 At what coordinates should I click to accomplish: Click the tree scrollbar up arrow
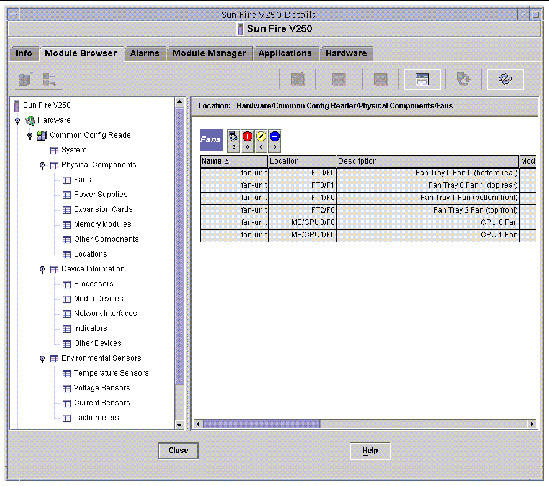(179, 102)
